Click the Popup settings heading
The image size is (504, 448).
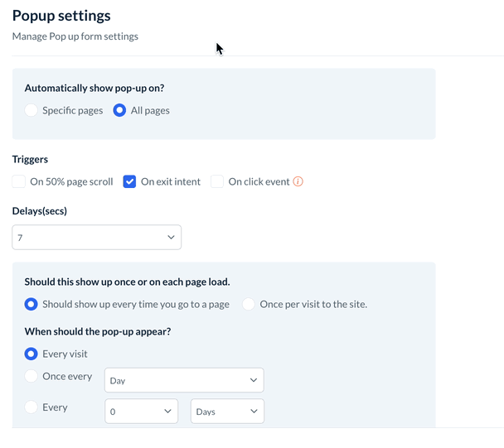61,16
